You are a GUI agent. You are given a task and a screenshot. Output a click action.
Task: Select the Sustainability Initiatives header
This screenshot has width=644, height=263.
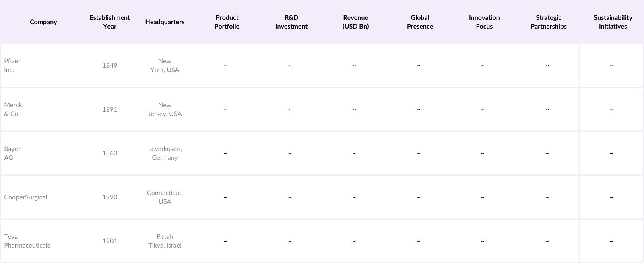pyautogui.click(x=613, y=22)
